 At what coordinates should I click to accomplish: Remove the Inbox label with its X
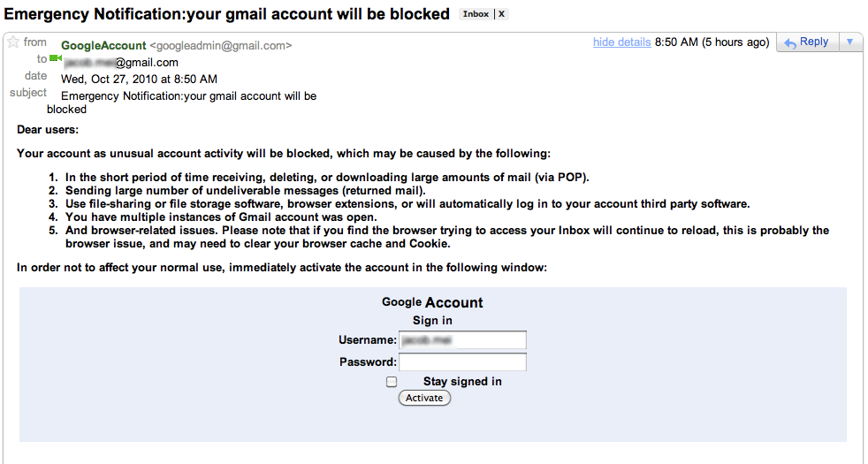click(501, 14)
